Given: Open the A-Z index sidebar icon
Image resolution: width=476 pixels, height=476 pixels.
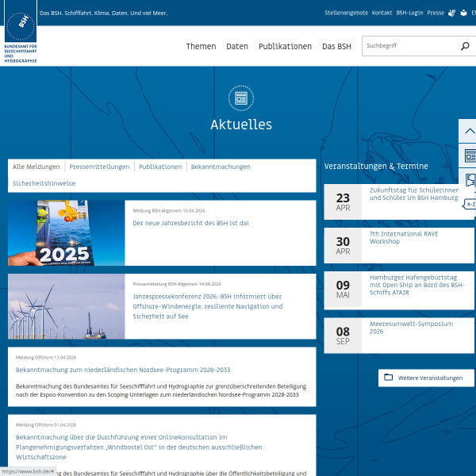Looking at the screenshot, I should (470, 204).
